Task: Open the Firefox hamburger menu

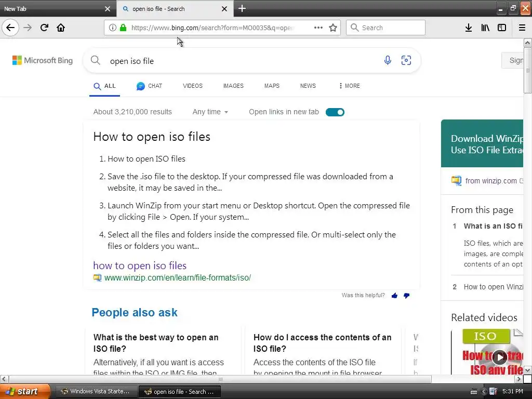Action: point(522,28)
